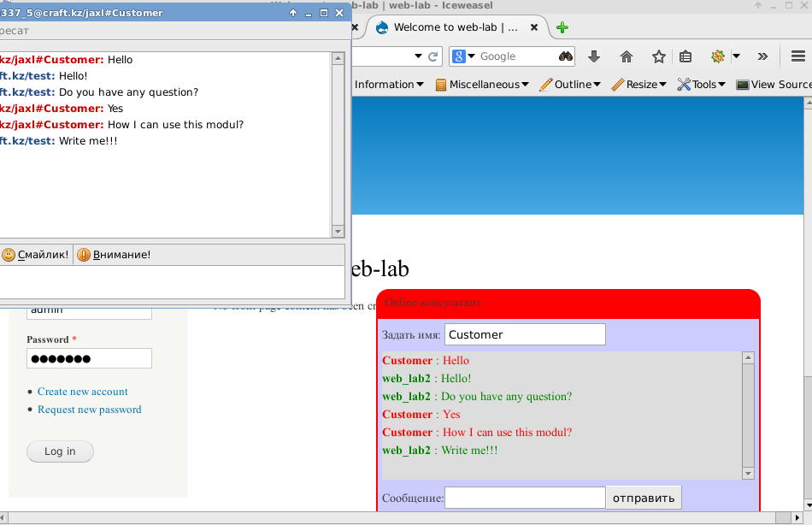Open the bookmarks list icon
The image size is (812, 525).
(x=685, y=56)
